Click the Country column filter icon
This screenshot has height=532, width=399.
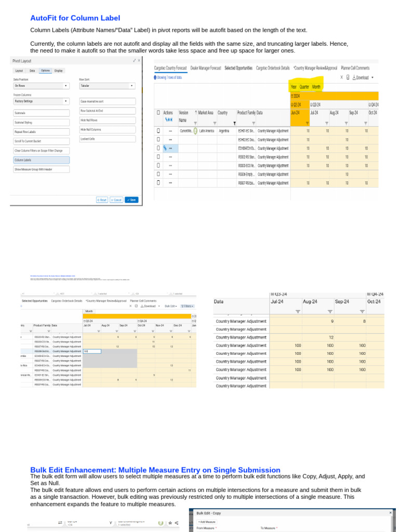tap(234, 124)
